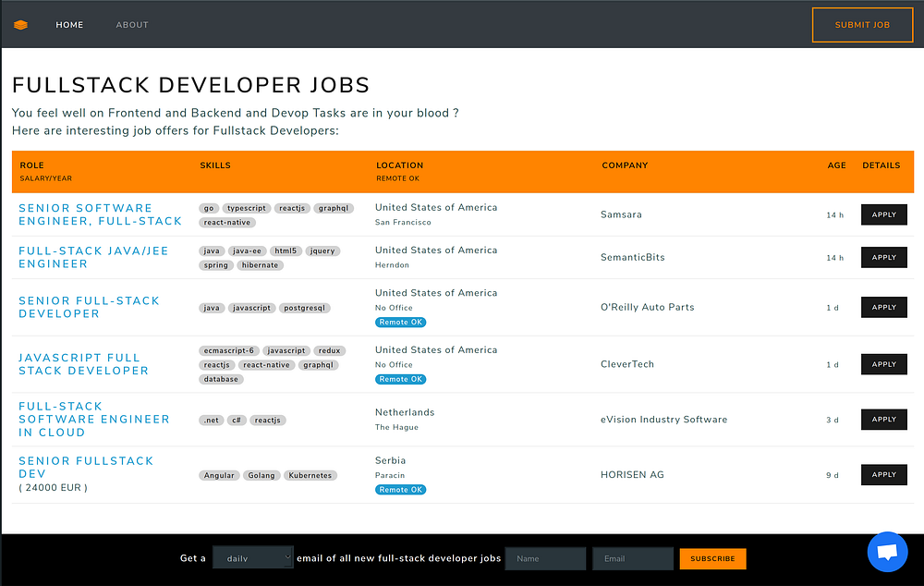Viewport: 924px width, 586px height.
Task: Click the 'The Hague' location text
Action: pos(396,427)
